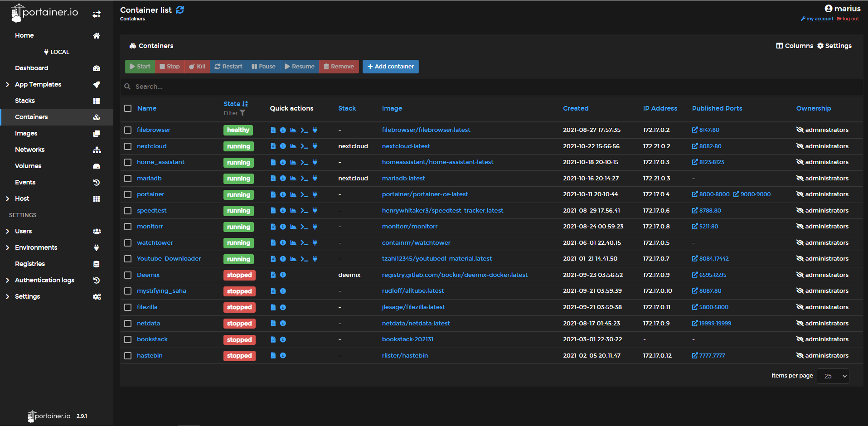The image size is (868, 426).
Task: Click the Add container button
Action: pos(390,67)
